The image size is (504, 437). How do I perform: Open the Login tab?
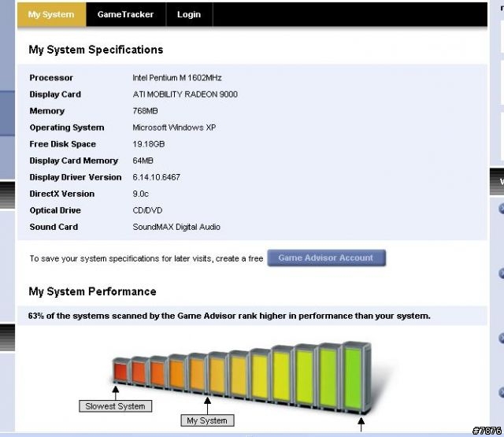point(189,14)
